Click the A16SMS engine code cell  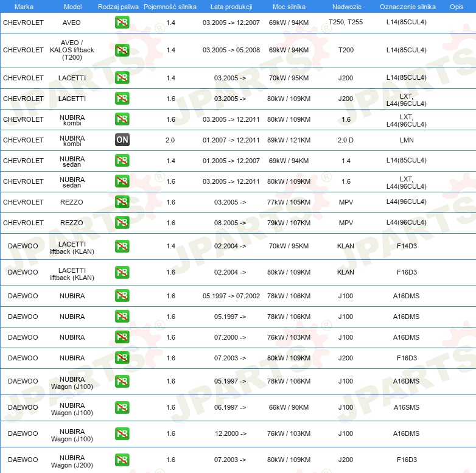[407, 407]
